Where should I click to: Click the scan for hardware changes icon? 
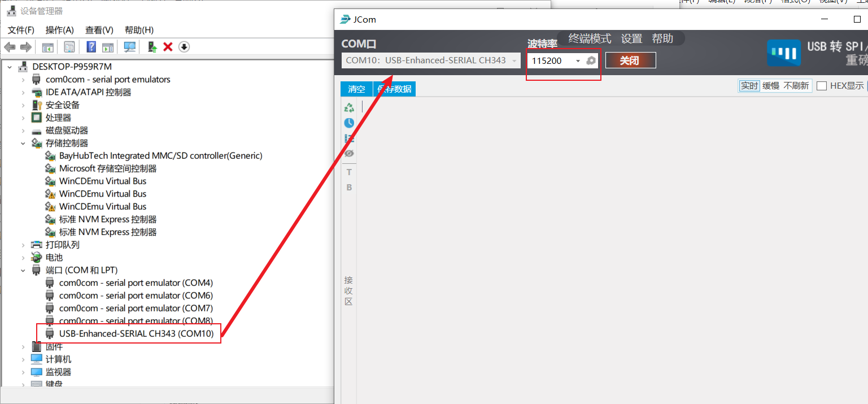point(130,47)
